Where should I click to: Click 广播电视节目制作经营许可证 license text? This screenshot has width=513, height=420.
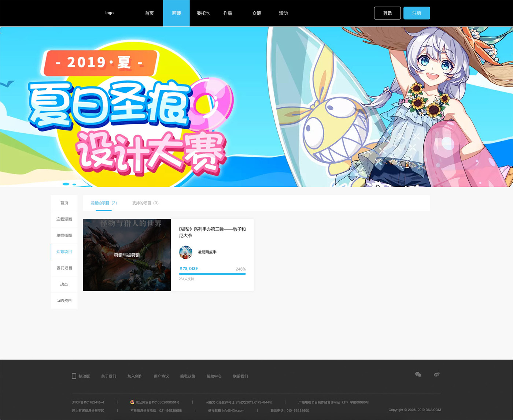coord(333,402)
